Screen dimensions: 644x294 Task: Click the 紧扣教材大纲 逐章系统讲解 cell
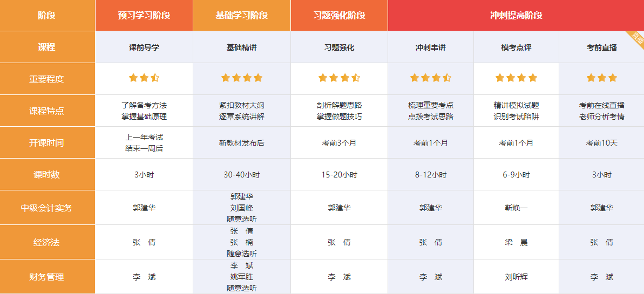(241, 111)
